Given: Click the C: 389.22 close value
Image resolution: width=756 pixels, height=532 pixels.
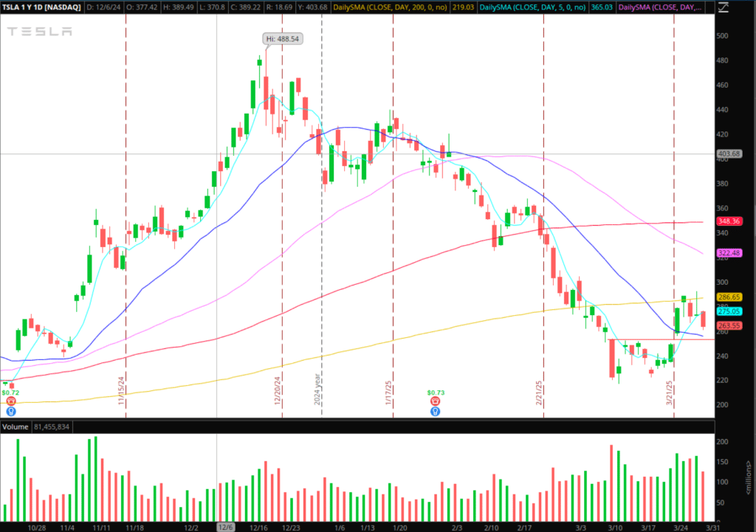Looking at the screenshot, I should [x=245, y=7].
